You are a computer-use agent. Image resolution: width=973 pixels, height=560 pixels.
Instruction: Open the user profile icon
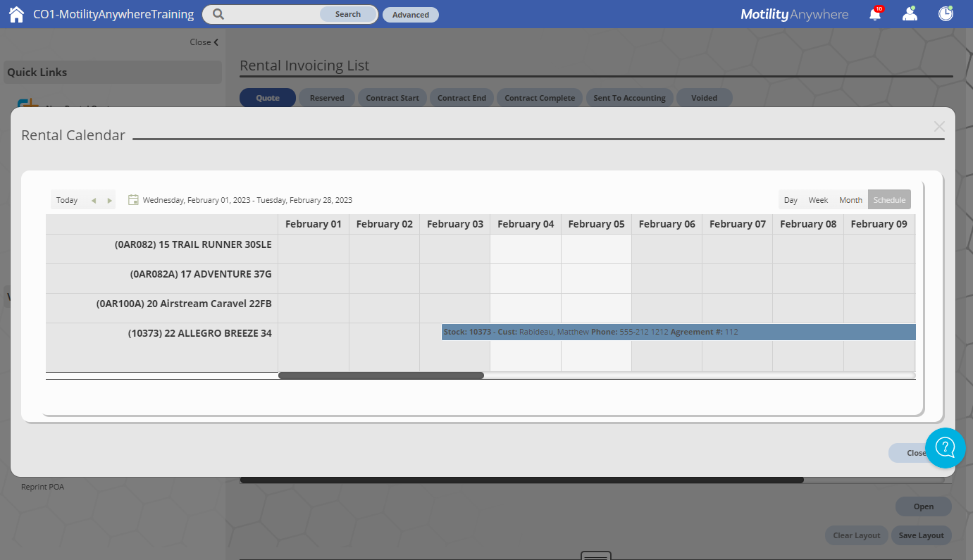point(910,14)
